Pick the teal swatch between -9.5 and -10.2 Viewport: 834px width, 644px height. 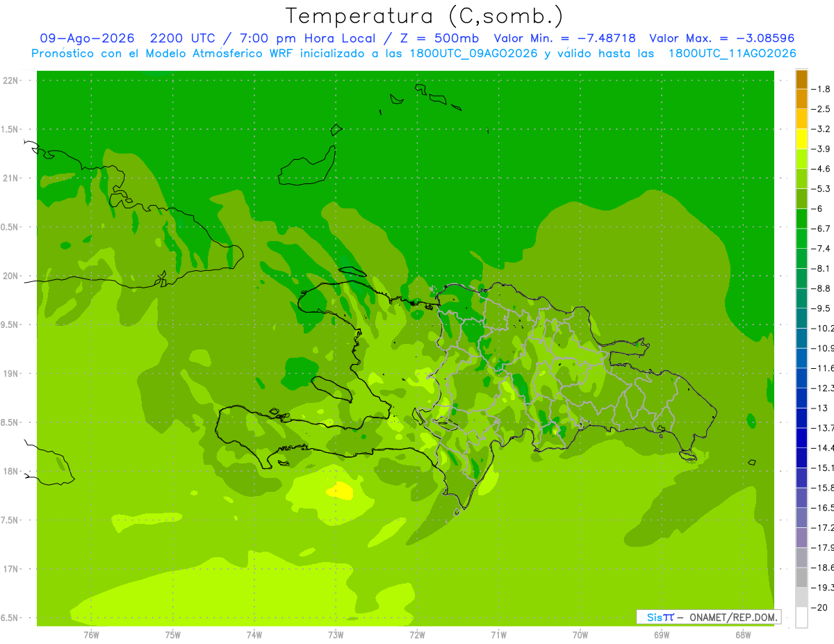(801, 318)
